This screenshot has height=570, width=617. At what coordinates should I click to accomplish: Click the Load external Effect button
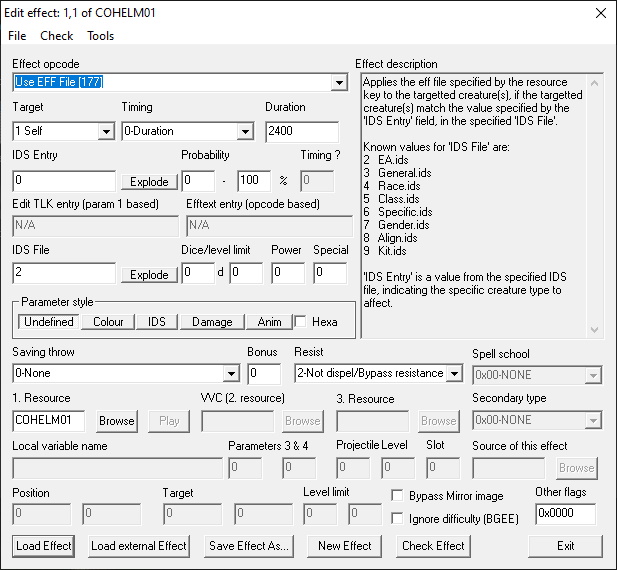click(139, 546)
